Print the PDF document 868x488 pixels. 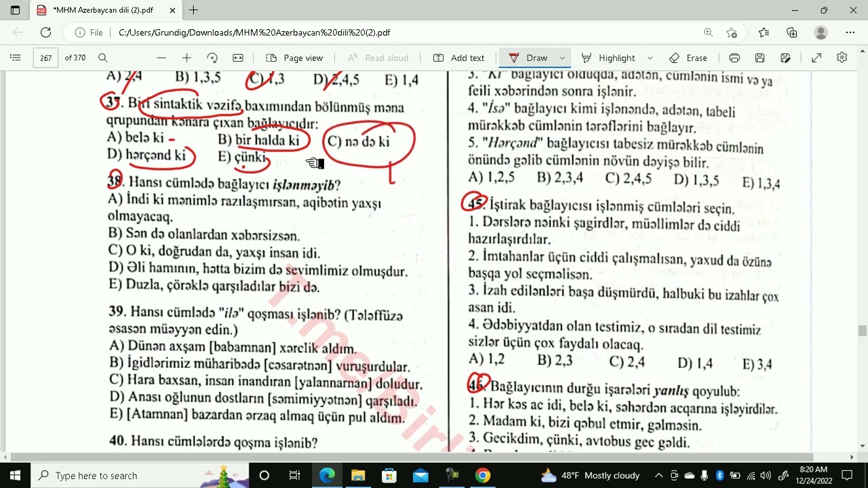coord(734,58)
